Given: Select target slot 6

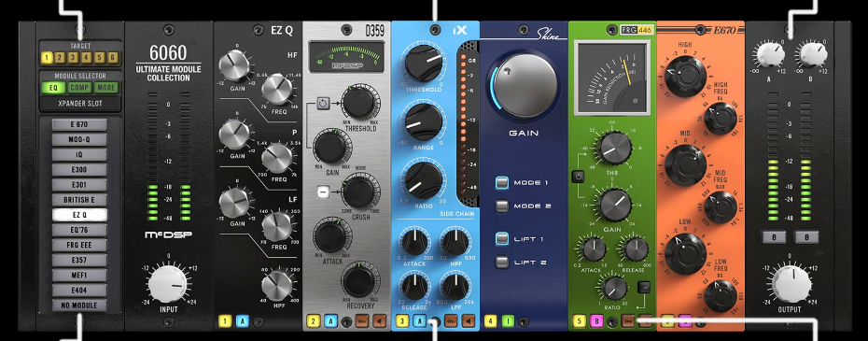Looking at the screenshot, I should (x=113, y=57).
